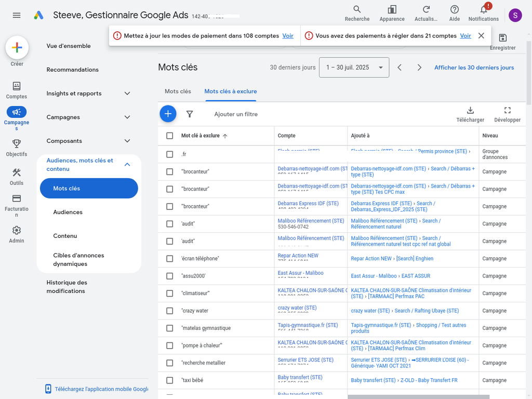Open Cibles d'annonces dynamiques
Image resolution: width=532 pixels, height=399 pixels.
pyautogui.click(x=79, y=260)
